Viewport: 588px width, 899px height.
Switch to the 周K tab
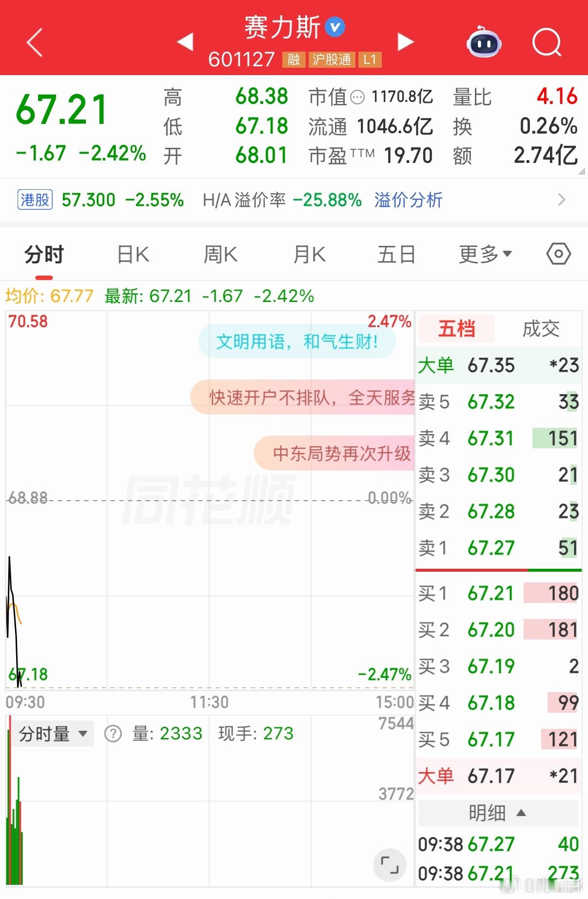(x=220, y=255)
